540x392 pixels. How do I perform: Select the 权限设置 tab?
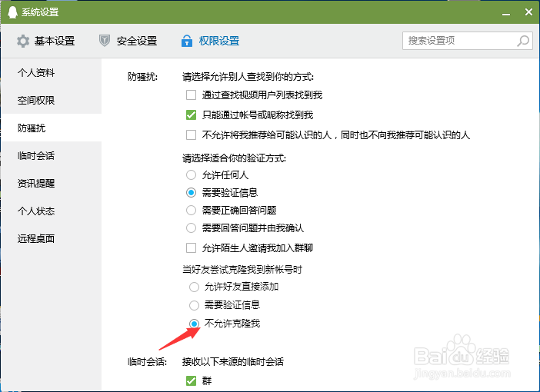click(x=210, y=41)
